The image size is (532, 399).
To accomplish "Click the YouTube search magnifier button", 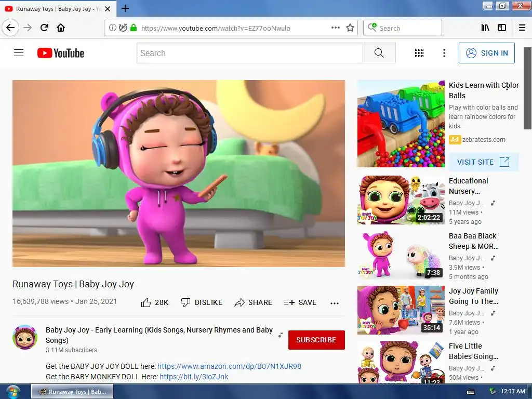I will click(x=379, y=53).
